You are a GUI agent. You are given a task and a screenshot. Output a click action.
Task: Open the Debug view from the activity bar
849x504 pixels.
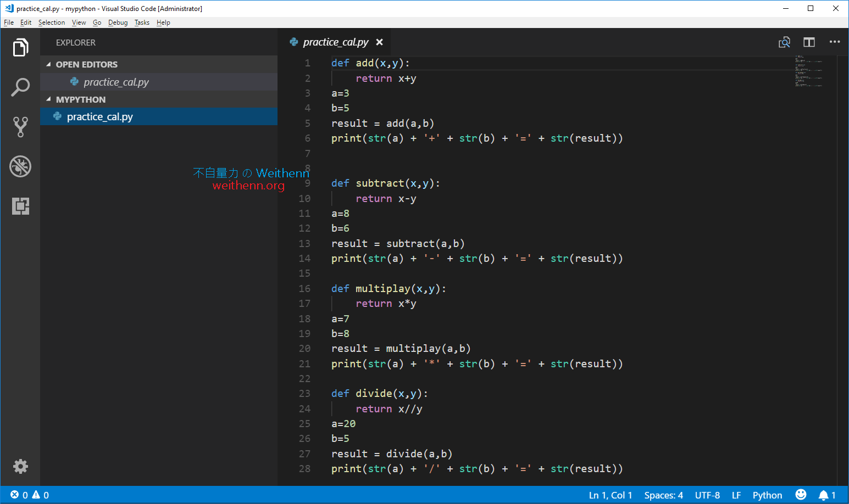pos(20,166)
